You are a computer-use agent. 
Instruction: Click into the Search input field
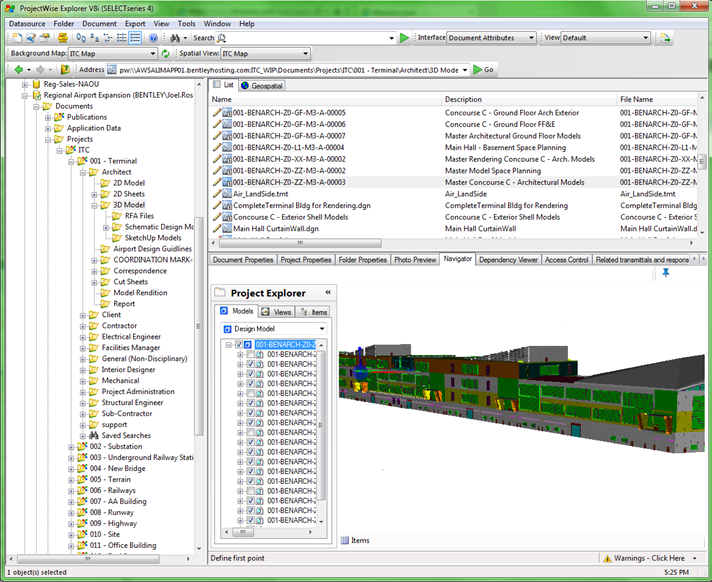click(x=307, y=38)
